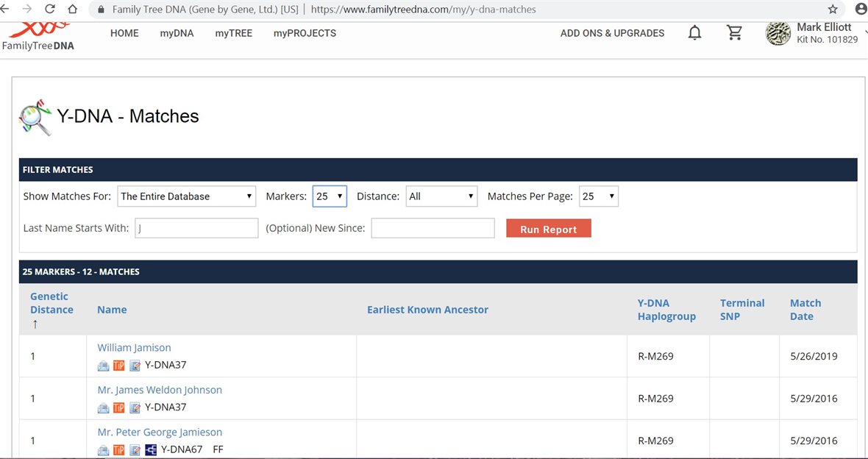The width and height of the screenshot is (868, 459).
Task: Open family tree icon for Peter George Jamieson
Action: click(x=151, y=450)
